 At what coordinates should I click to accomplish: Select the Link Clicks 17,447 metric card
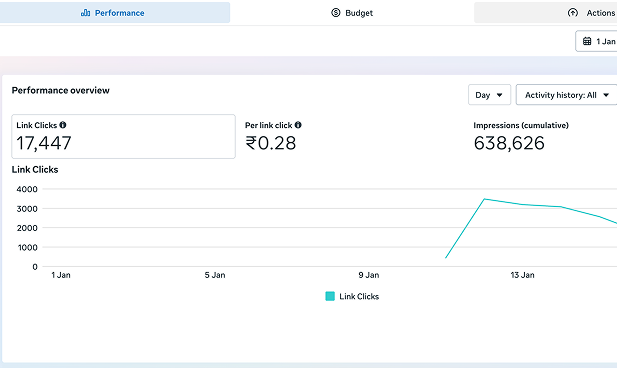124,137
